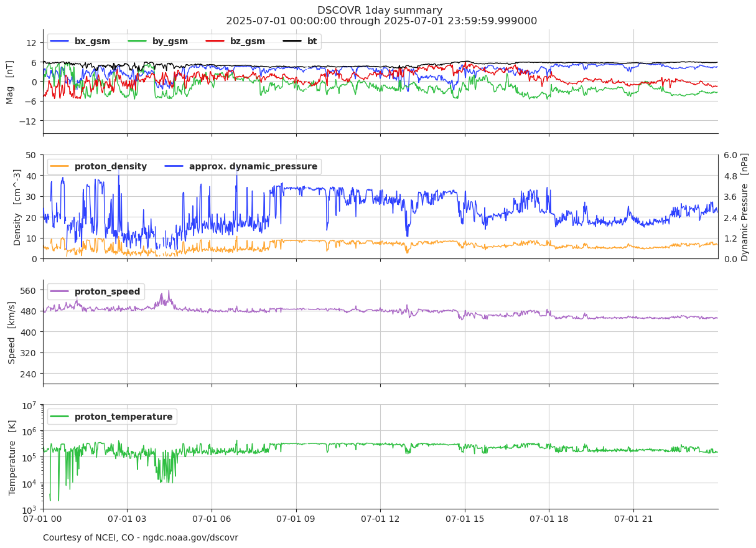Click the blue bx_gsm legend line swatch

[x=59, y=42]
